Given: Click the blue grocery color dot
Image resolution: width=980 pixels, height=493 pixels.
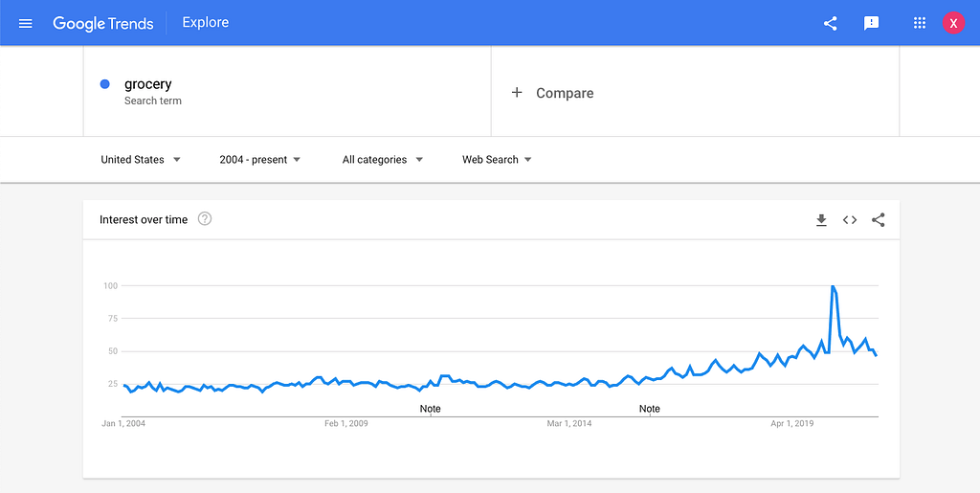Looking at the screenshot, I should pos(105,84).
